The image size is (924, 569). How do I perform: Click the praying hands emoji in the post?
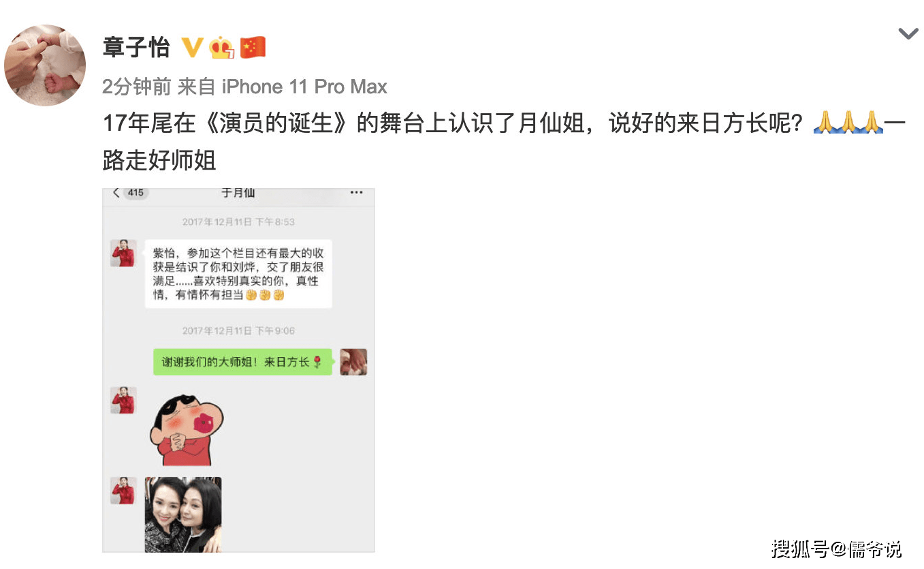pos(848,123)
